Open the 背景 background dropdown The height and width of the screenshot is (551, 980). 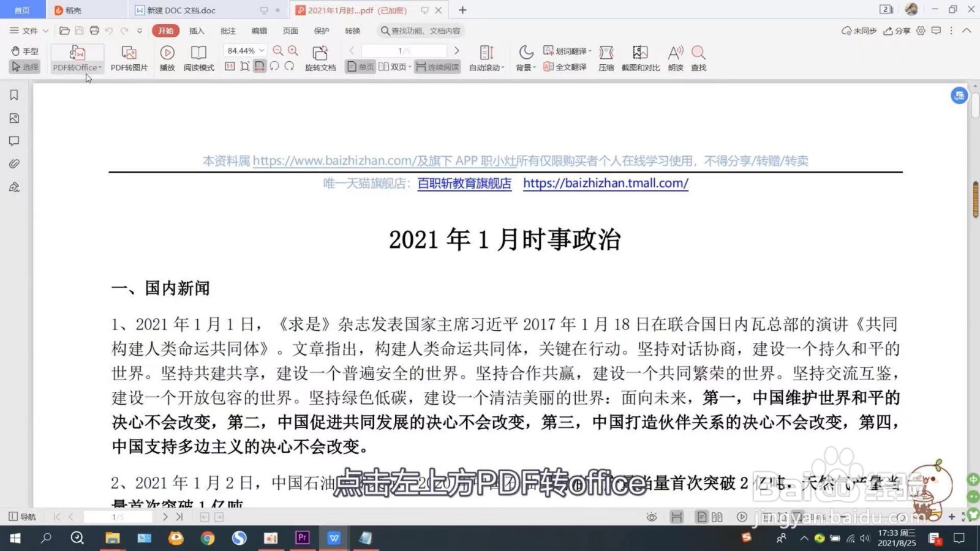click(x=526, y=59)
